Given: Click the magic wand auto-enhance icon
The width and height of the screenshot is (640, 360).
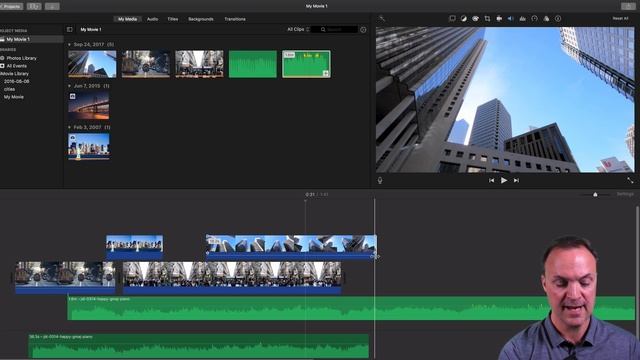Looking at the screenshot, I should [382, 18].
